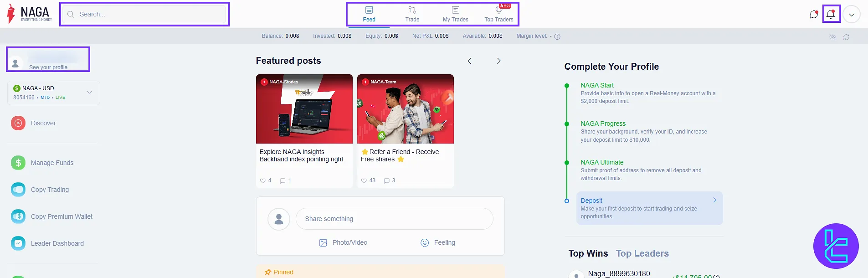The width and height of the screenshot is (868, 278).
Task: Refresh the account balance bar
Action: pos(846,37)
